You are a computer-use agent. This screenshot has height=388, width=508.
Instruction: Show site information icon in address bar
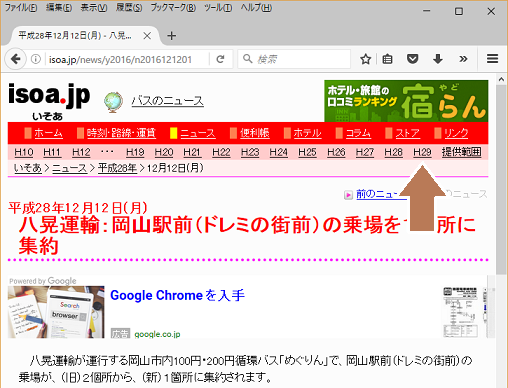(x=36, y=59)
